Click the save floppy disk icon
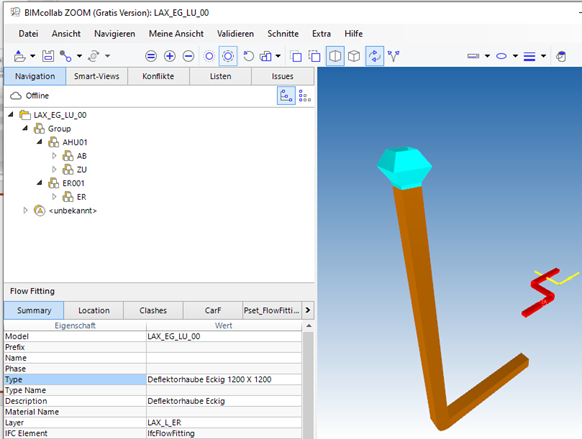 point(48,56)
